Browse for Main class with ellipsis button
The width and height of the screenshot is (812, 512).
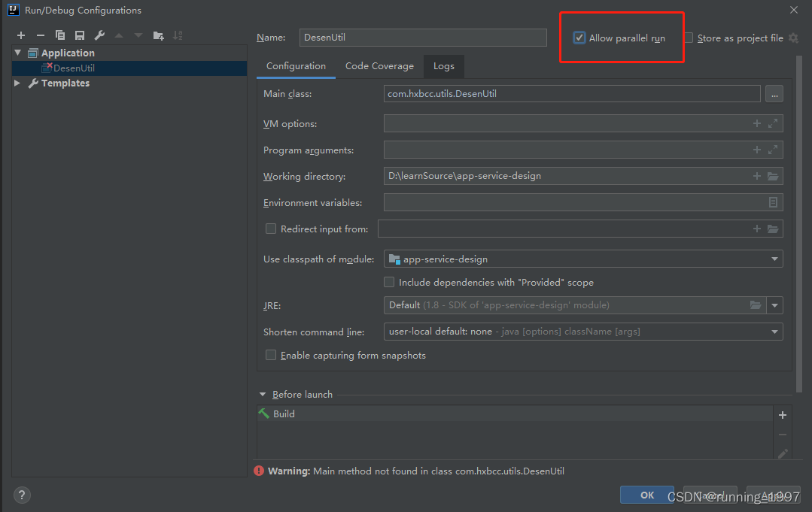(774, 93)
